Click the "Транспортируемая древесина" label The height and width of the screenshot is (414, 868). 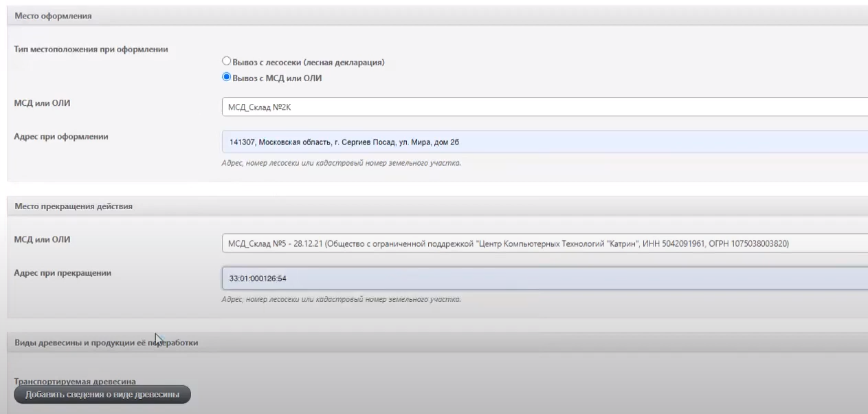coord(75,380)
